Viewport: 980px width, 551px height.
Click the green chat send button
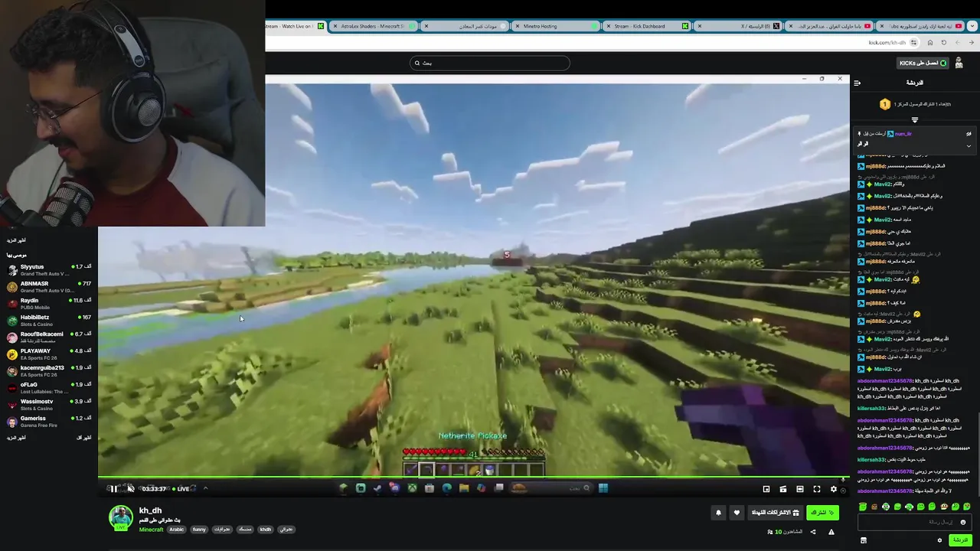click(960, 540)
